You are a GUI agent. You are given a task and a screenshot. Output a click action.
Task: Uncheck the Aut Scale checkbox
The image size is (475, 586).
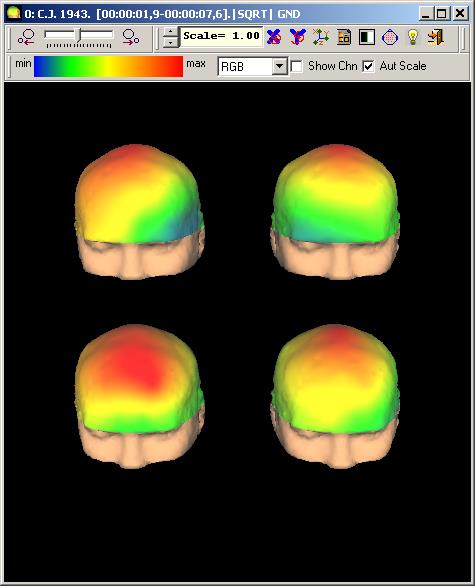368,67
